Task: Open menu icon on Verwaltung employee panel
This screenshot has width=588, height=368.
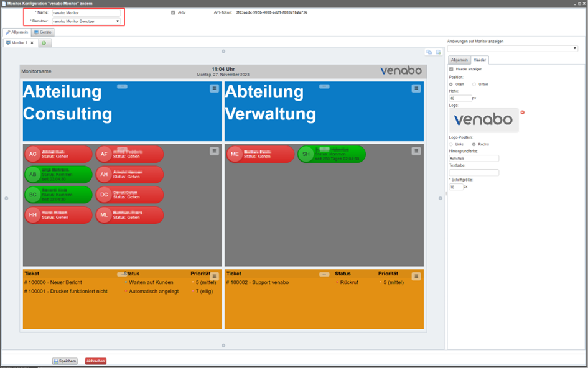Action: coord(416,151)
